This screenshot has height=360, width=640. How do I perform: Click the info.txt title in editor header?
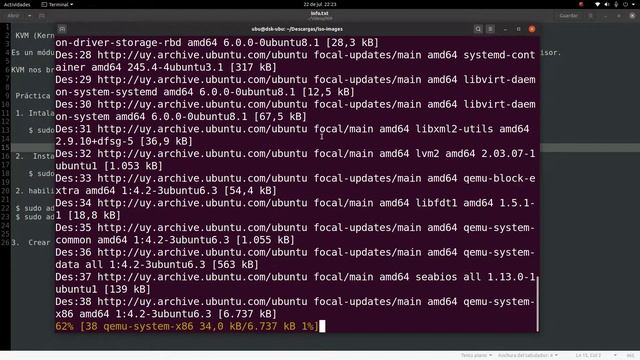(320, 13)
